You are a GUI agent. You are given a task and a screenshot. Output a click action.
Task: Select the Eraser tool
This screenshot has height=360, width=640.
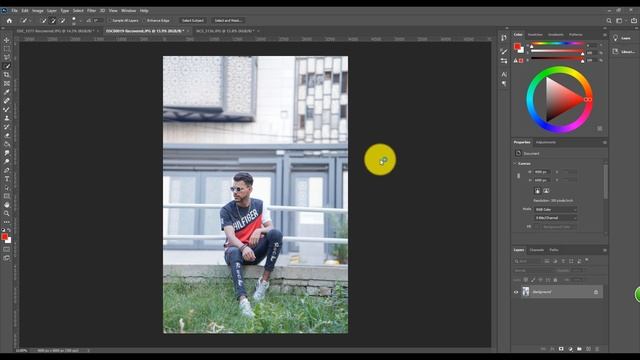(x=7, y=135)
